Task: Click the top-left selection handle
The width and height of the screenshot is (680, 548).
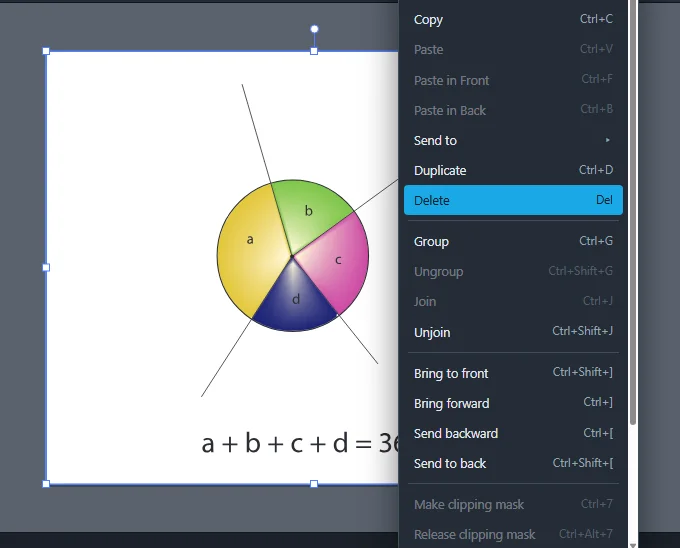Action: pos(46,51)
